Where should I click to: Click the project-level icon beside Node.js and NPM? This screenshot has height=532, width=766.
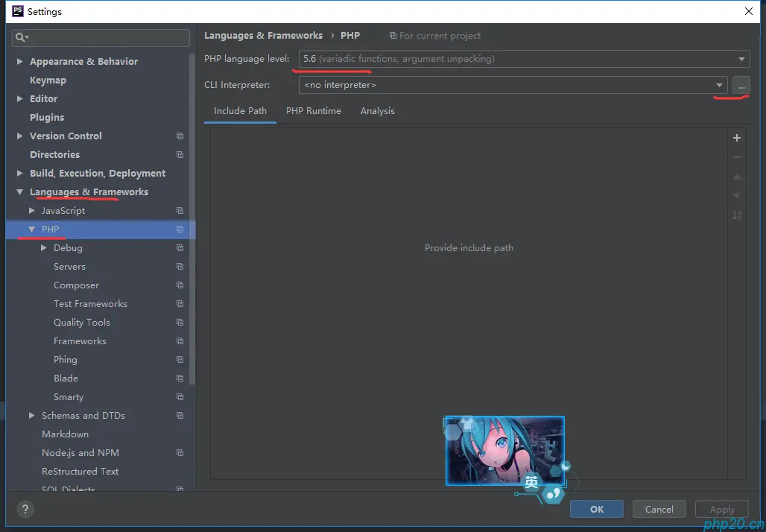[x=180, y=453]
